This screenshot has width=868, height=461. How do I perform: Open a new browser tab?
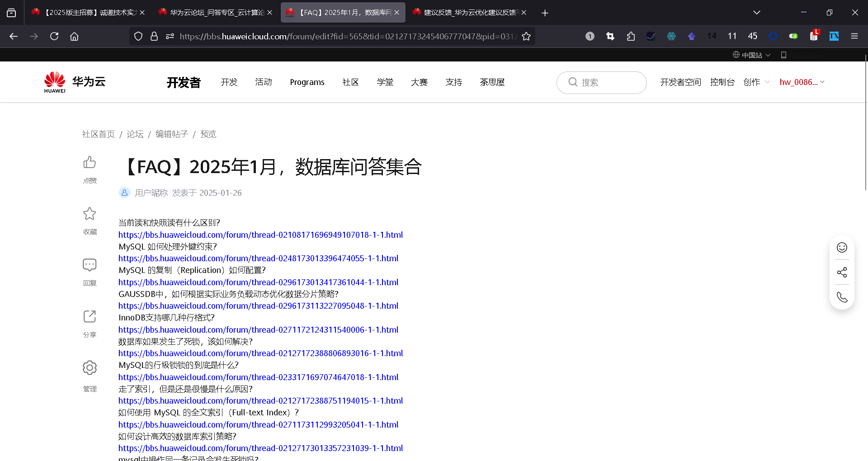coord(545,13)
